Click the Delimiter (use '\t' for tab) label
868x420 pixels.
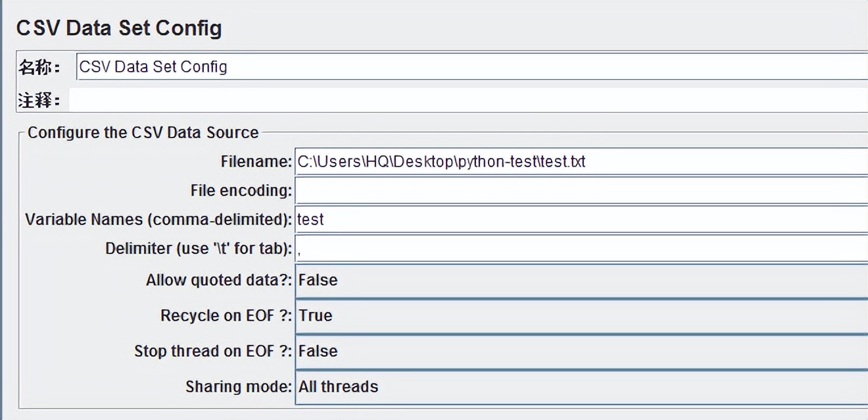click(198, 249)
